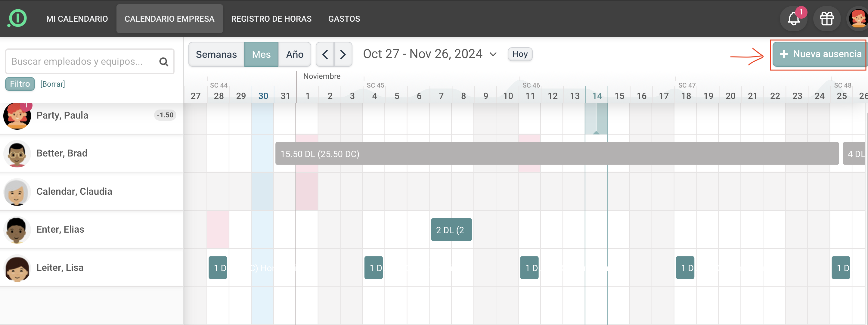Focus the Buscar empleados search field
Viewport: 868px width, 325px height.
click(81, 62)
